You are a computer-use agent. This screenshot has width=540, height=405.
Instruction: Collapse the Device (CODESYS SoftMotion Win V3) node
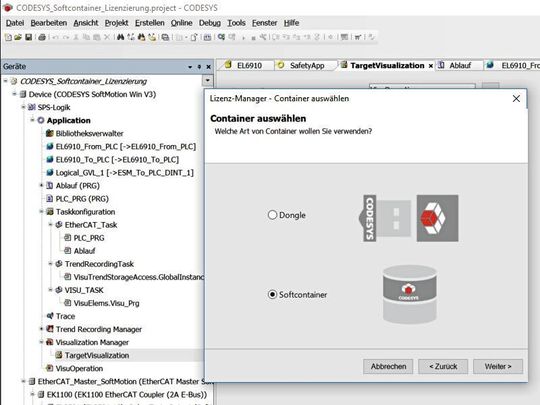14,94
